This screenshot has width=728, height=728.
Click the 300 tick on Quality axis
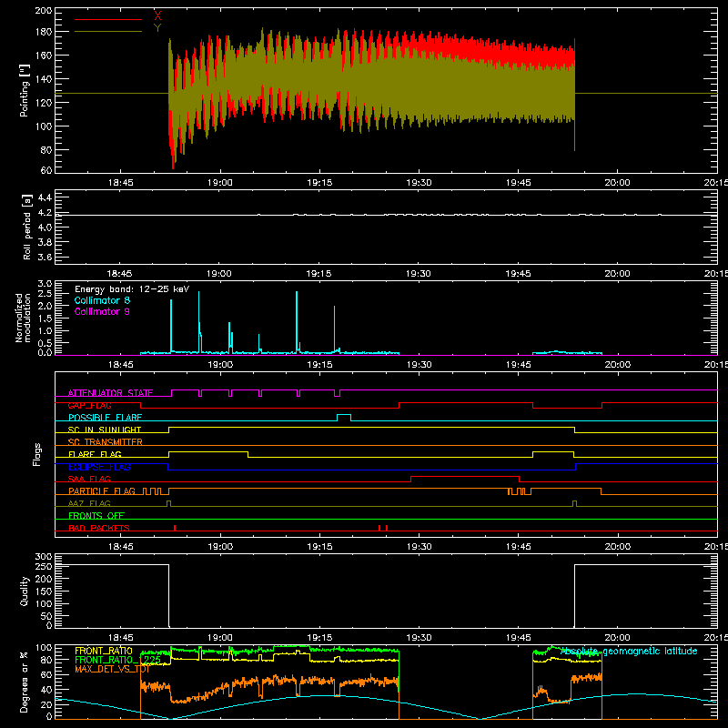coord(44,557)
